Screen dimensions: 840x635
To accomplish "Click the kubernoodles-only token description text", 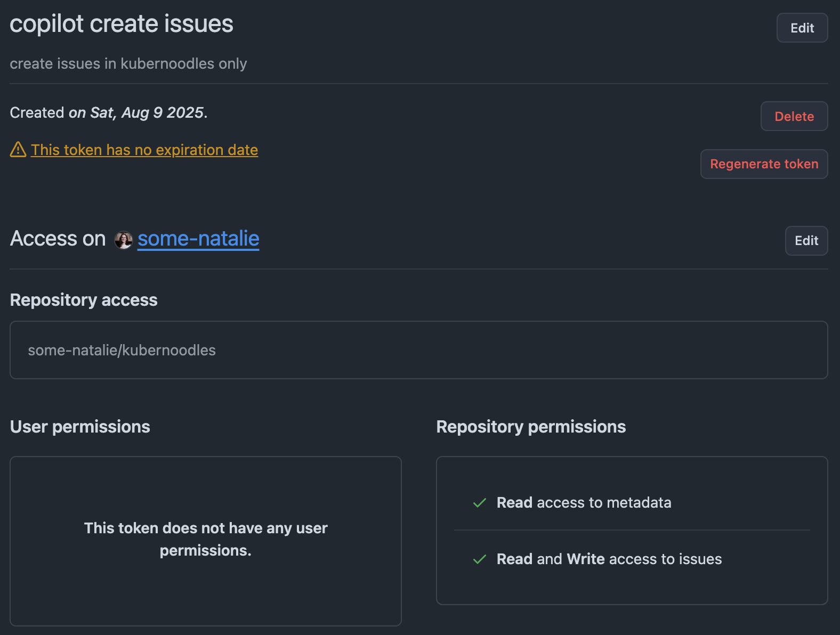I will click(x=128, y=63).
